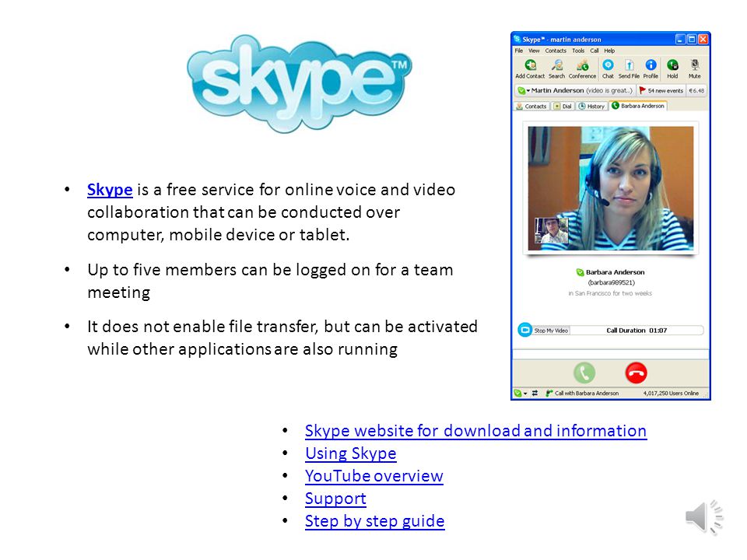Click the Barbara Anderson name below the video
Screen dimensions: 747x560
[615, 272]
